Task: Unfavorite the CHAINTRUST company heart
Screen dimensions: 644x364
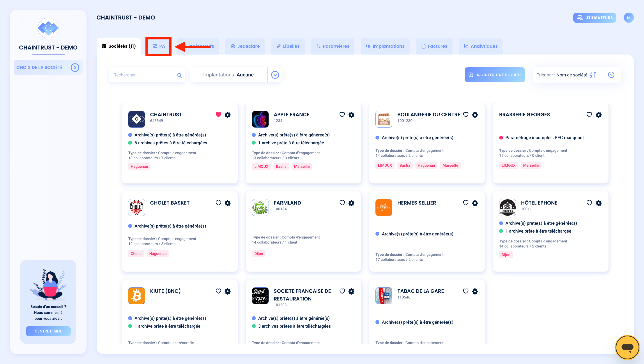Action: (x=218, y=115)
